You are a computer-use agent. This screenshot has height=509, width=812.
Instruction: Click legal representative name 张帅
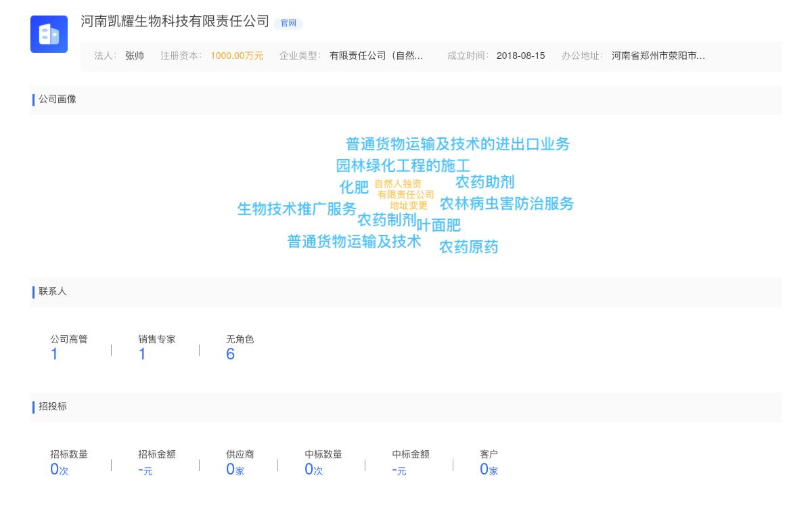tap(135, 56)
